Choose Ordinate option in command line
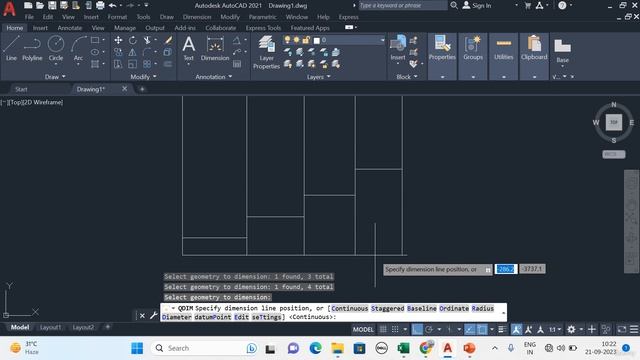The width and height of the screenshot is (640, 360). click(x=454, y=308)
